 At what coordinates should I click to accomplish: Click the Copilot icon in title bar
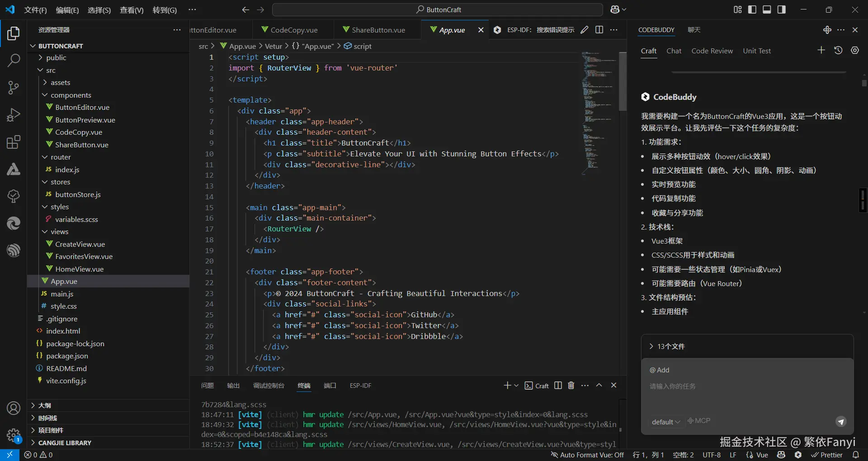point(615,9)
